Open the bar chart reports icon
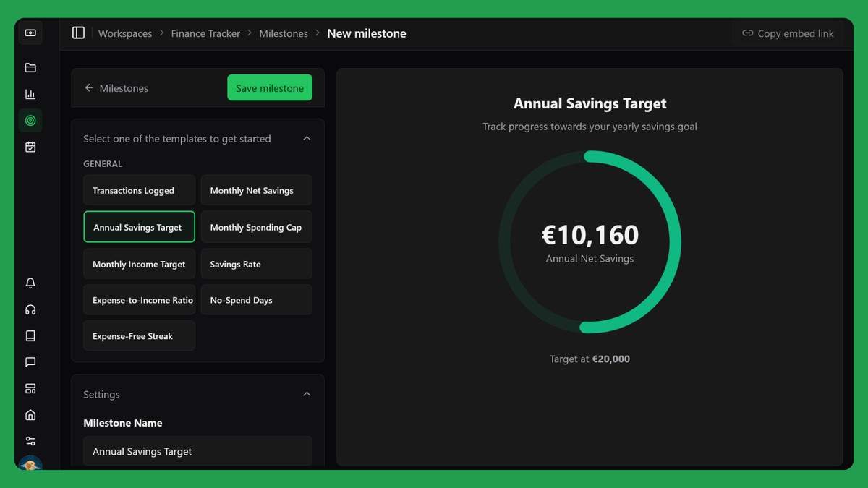The width and height of the screenshot is (868, 488). [x=30, y=94]
